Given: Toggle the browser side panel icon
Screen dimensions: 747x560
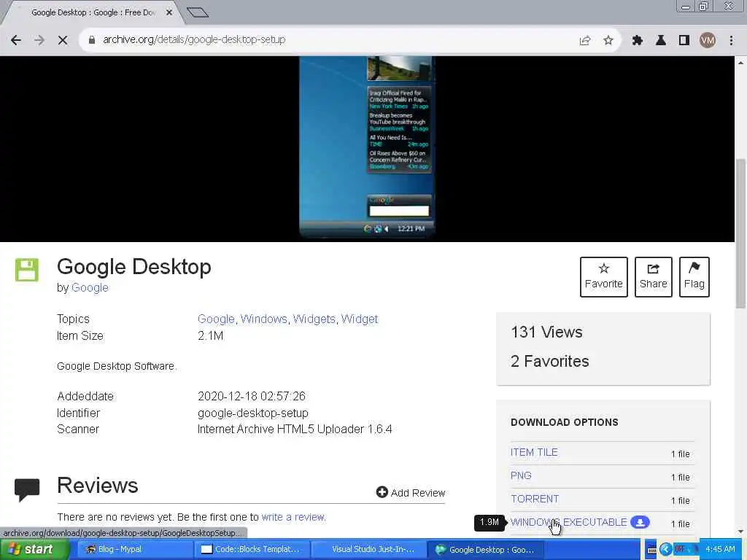Looking at the screenshot, I should pyautogui.click(x=684, y=41).
